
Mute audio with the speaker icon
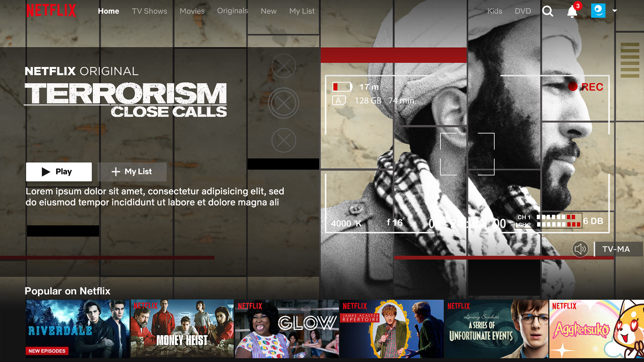pyautogui.click(x=580, y=249)
